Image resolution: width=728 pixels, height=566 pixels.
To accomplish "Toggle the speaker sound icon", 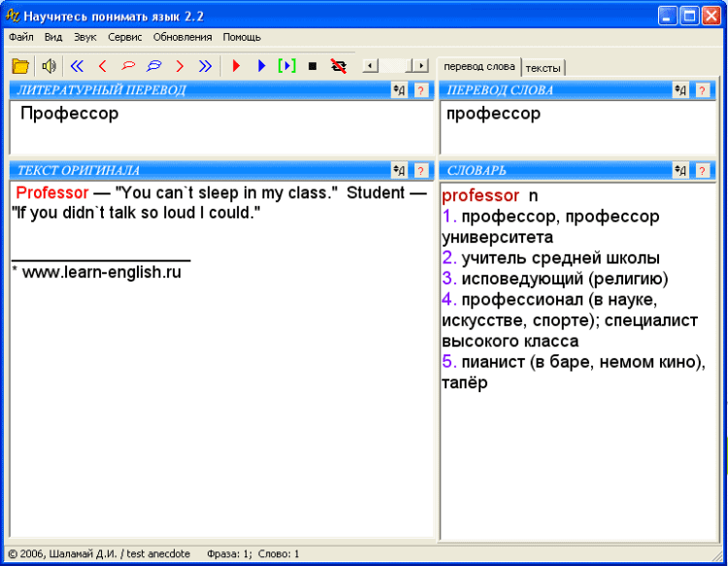I will [x=49, y=66].
